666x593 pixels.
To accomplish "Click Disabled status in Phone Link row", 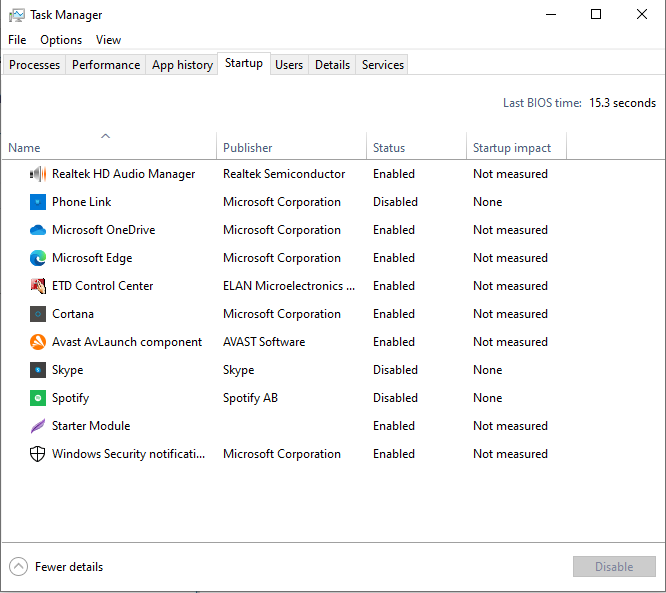I will point(395,202).
